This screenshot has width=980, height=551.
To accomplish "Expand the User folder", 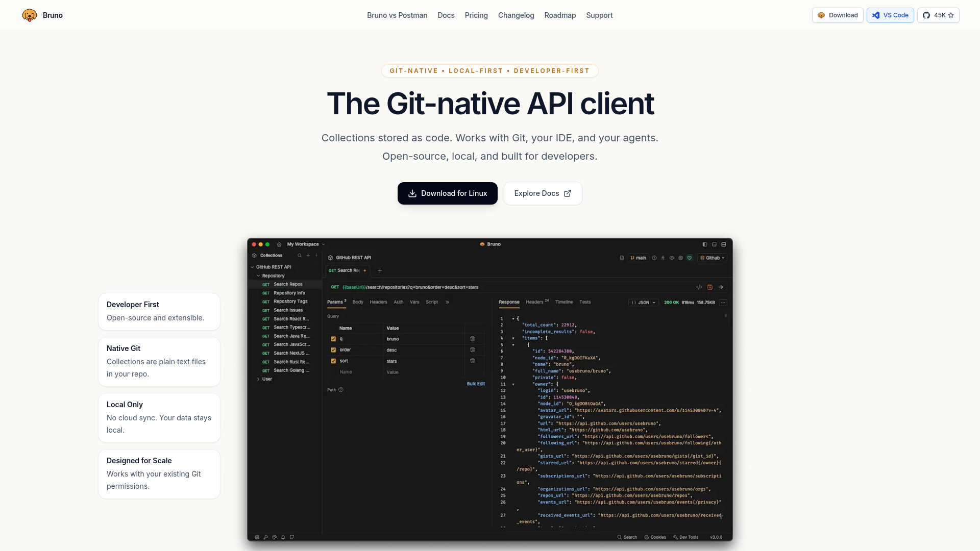I will [258, 379].
